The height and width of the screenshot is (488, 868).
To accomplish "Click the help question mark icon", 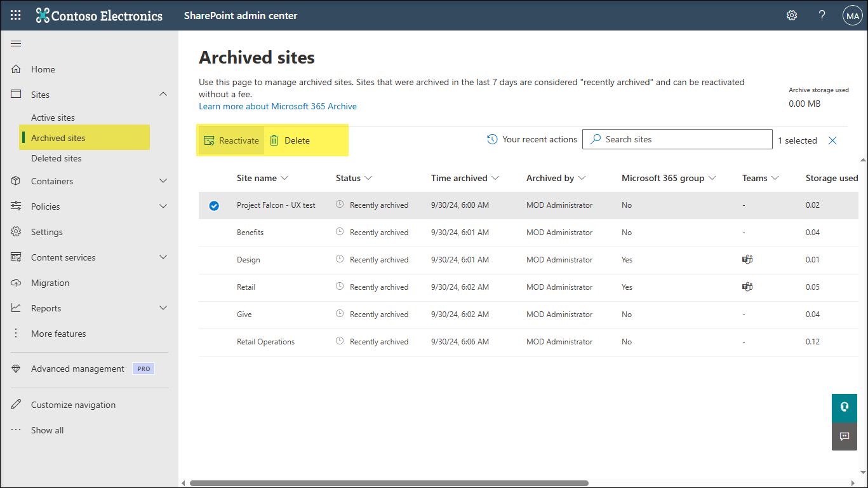I will (822, 15).
